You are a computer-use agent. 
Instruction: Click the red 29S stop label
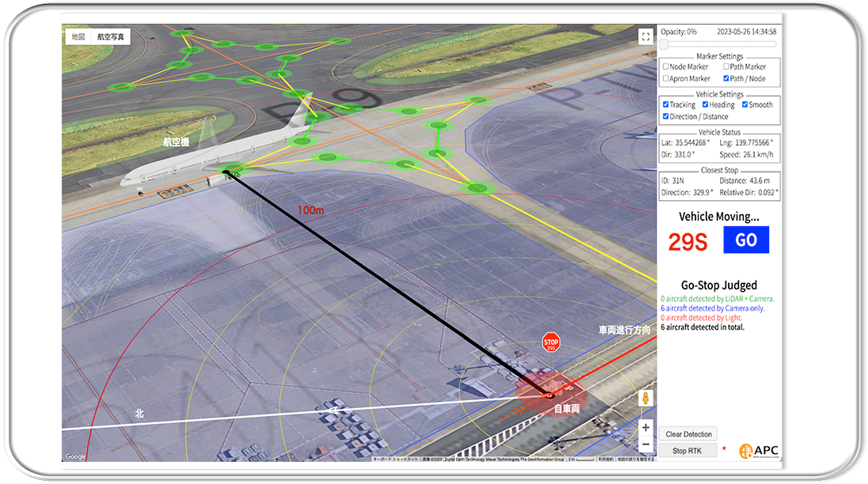(688, 242)
